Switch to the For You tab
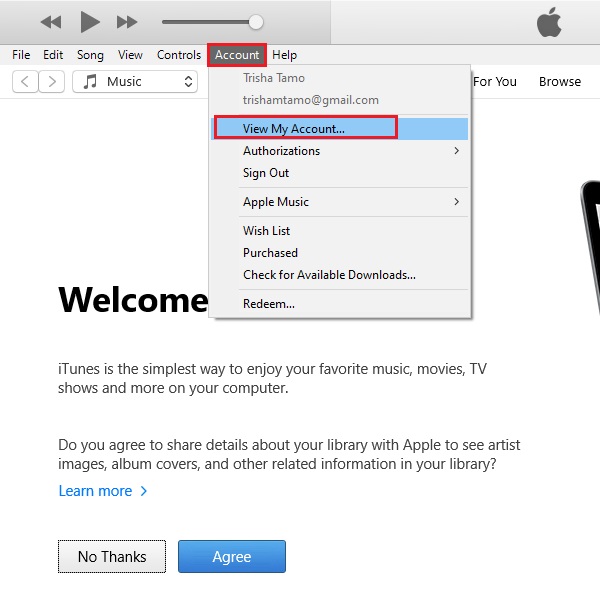 click(x=495, y=81)
